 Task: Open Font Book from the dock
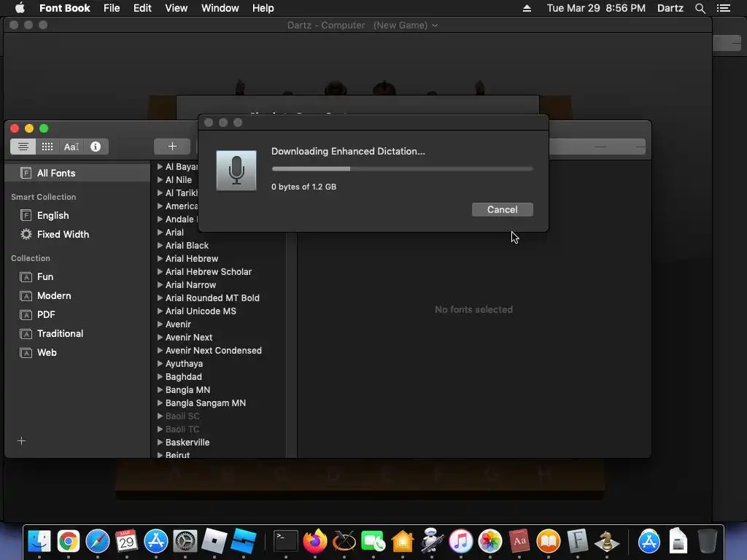point(578,542)
